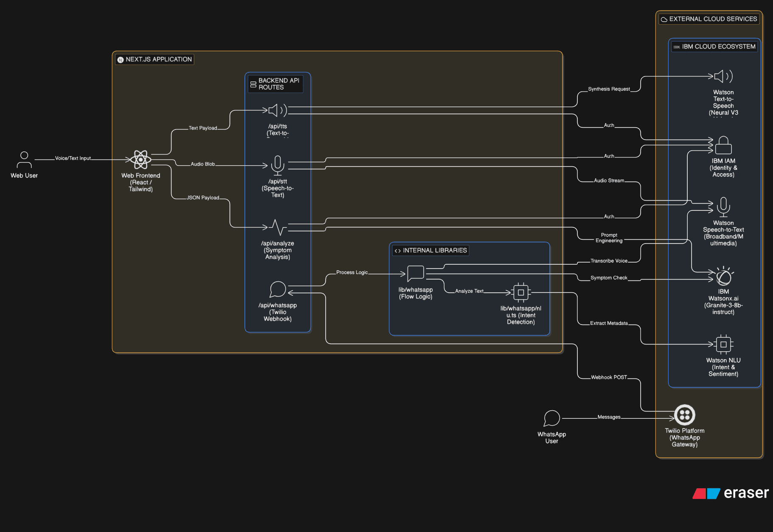Select the /api/whatsapp chat bubble icon
The image size is (773, 532).
click(278, 289)
